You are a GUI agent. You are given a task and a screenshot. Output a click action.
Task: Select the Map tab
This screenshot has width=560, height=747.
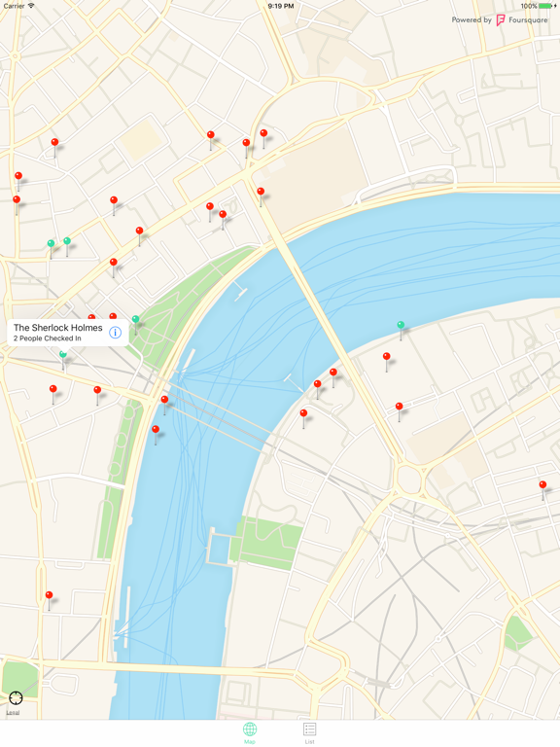click(x=250, y=732)
